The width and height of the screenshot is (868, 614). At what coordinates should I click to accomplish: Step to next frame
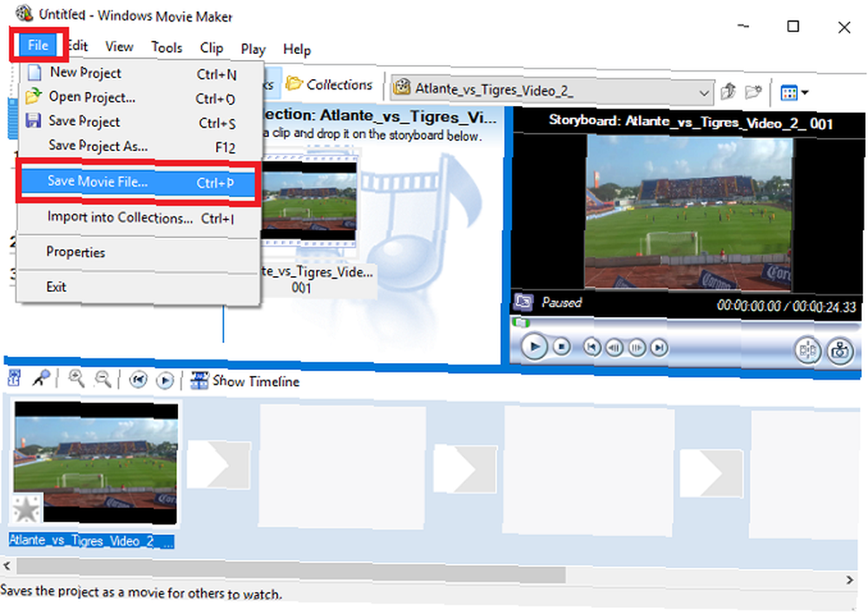pos(636,347)
